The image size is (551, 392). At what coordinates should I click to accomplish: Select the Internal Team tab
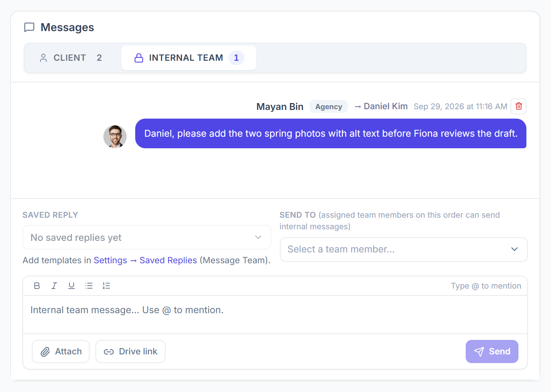[x=189, y=58]
